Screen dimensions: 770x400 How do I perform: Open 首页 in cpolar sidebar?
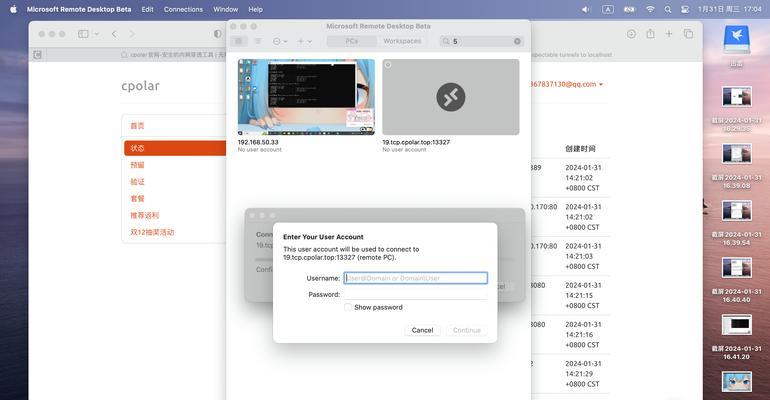click(x=138, y=126)
